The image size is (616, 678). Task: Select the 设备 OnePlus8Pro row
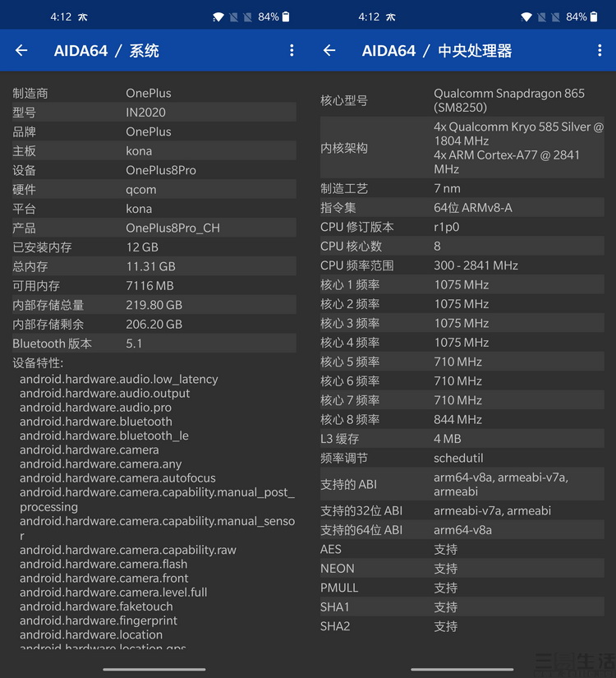coord(154,170)
